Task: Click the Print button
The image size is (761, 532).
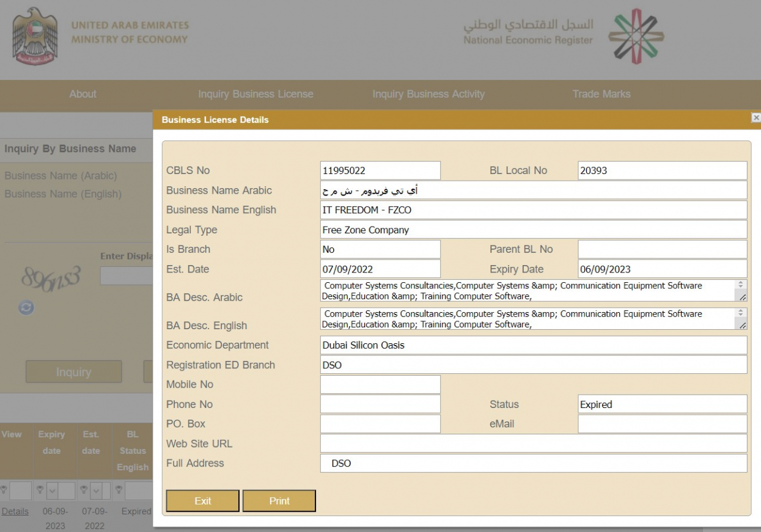Action: tap(279, 501)
